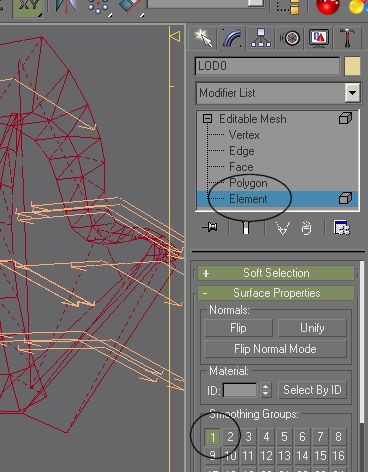Open the Hierarchy panel tab

tap(261, 38)
